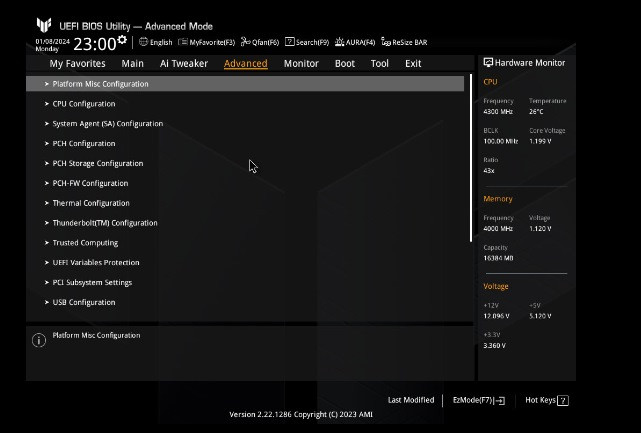Click BCLK value 100.00 MHz

501,141
